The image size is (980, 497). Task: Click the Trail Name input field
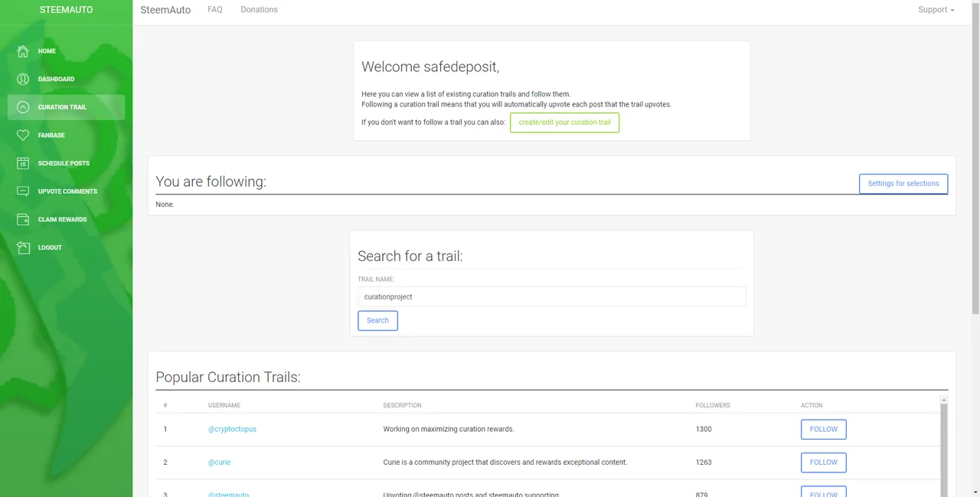point(552,296)
